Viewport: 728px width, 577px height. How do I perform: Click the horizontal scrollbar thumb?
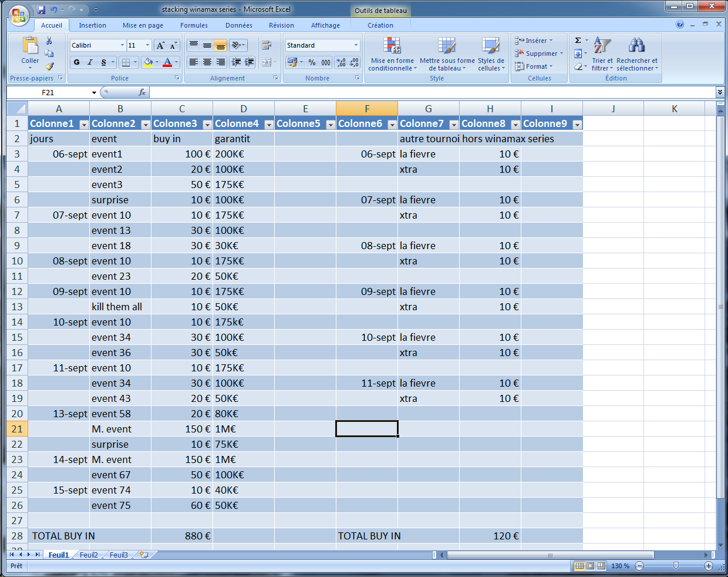[550, 555]
